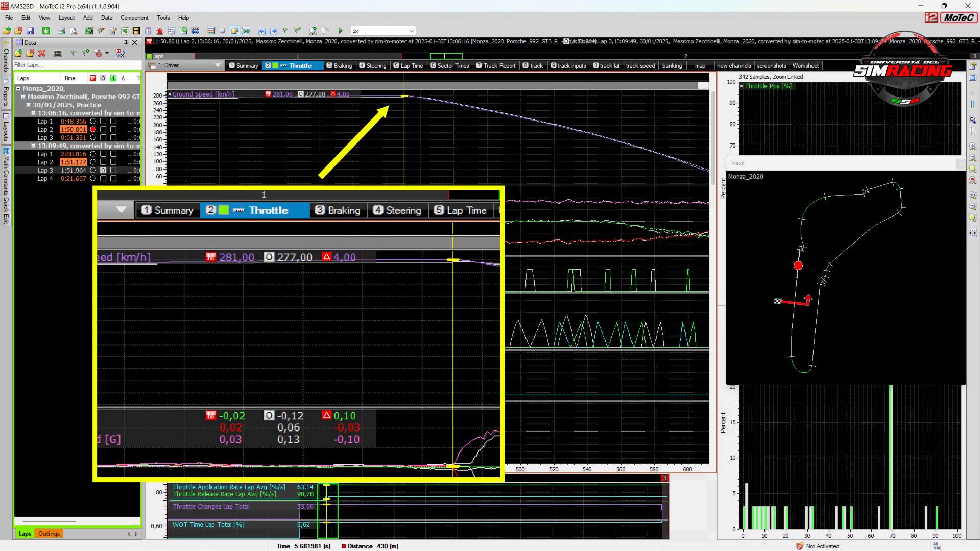Image resolution: width=980 pixels, height=551 pixels.
Task: Switch to the Outings tab
Action: pyautogui.click(x=49, y=534)
